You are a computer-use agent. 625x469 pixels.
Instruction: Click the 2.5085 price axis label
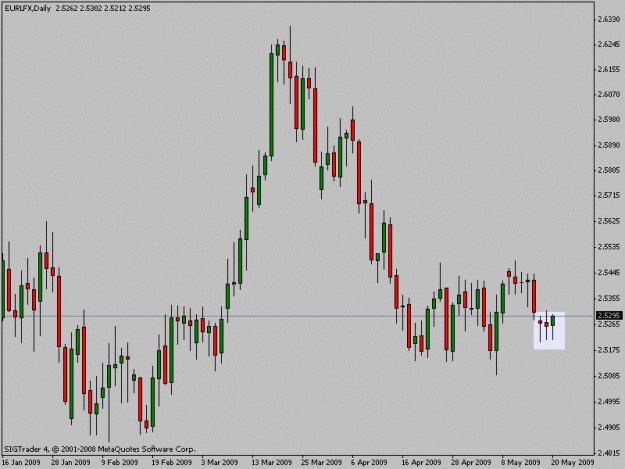609,376
